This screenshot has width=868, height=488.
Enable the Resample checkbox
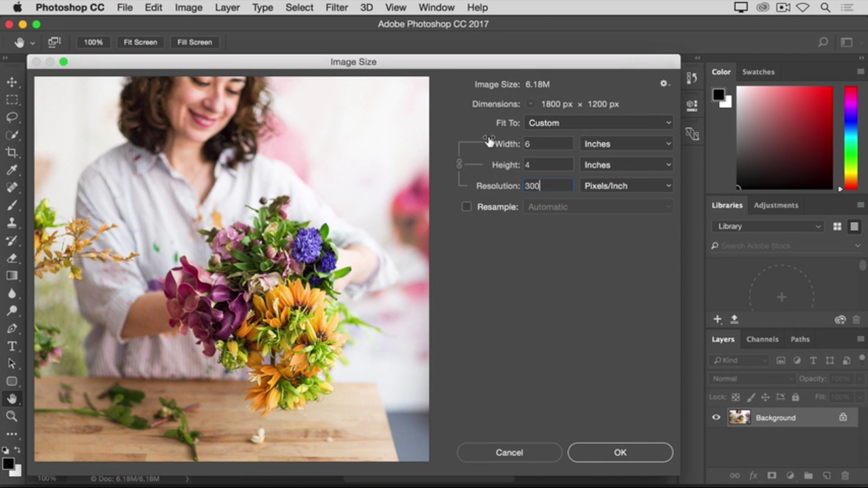467,207
